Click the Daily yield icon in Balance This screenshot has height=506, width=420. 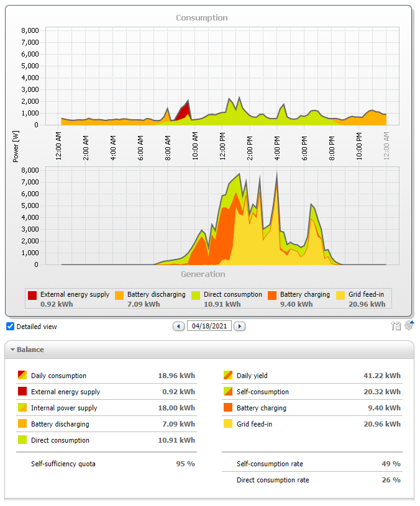(x=227, y=376)
